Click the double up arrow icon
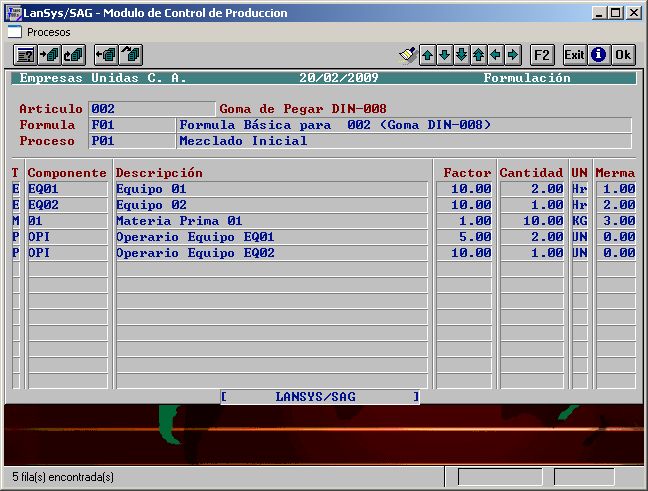This screenshot has width=648, height=491. point(479,55)
